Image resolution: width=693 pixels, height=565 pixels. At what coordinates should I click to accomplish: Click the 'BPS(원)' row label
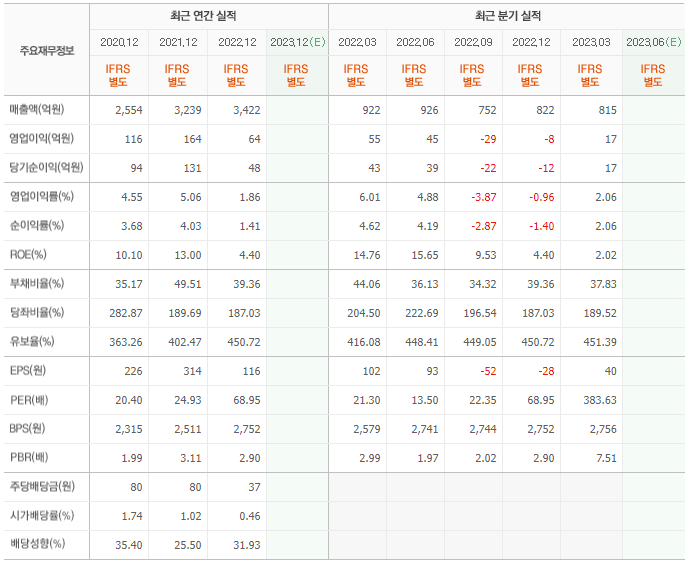pyautogui.click(x=27, y=428)
